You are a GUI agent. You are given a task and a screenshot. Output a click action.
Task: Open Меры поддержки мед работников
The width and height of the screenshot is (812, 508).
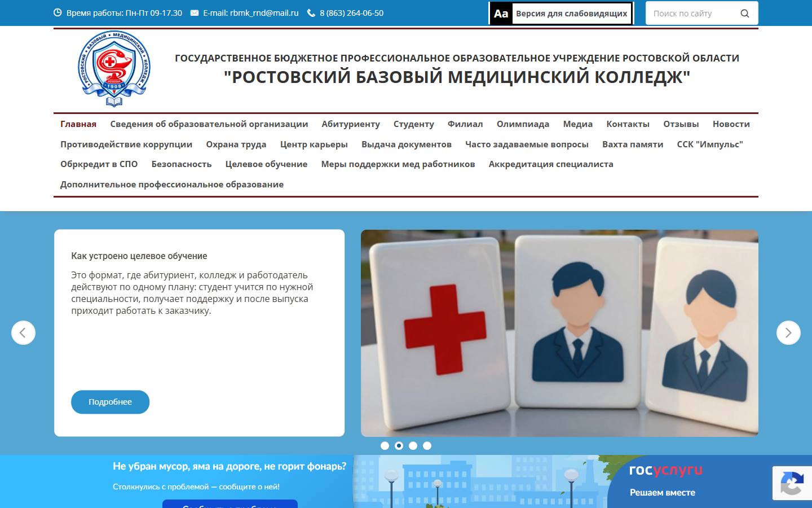pyautogui.click(x=398, y=164)
